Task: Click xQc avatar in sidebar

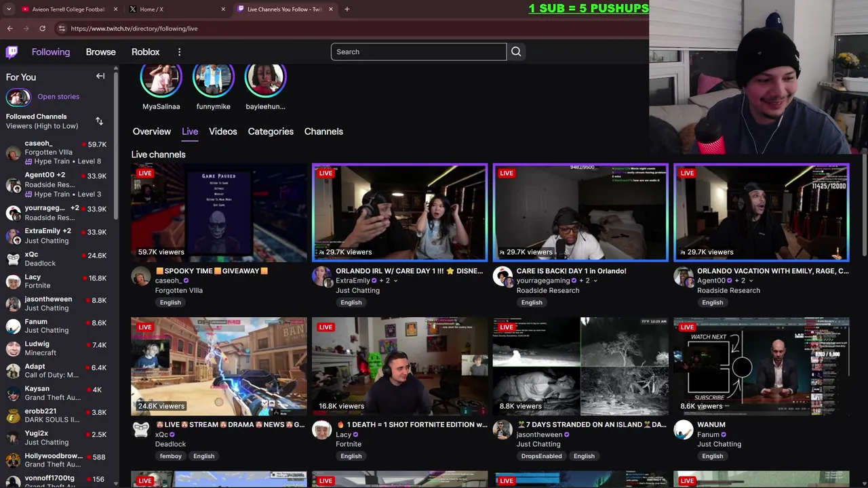Action: tap(13, 259)
